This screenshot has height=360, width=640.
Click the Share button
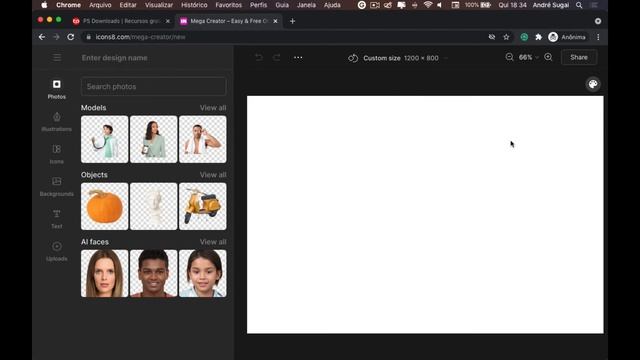point(579,58)
